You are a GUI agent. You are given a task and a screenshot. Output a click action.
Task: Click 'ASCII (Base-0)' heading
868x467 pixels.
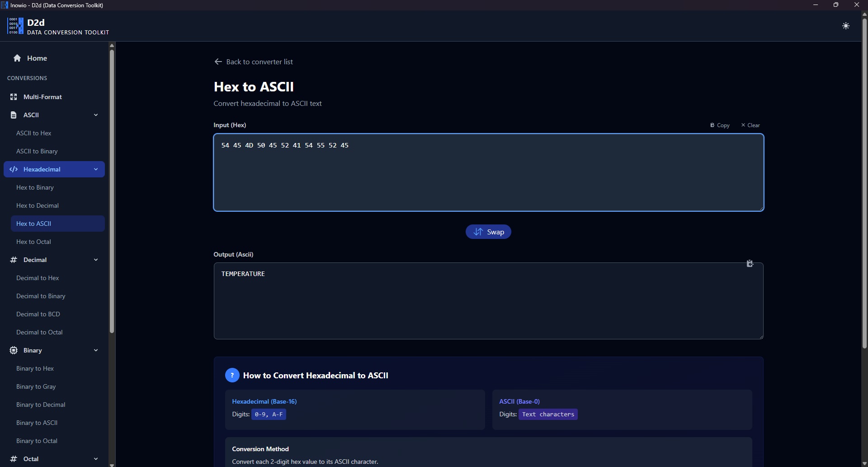coord(519,401)
